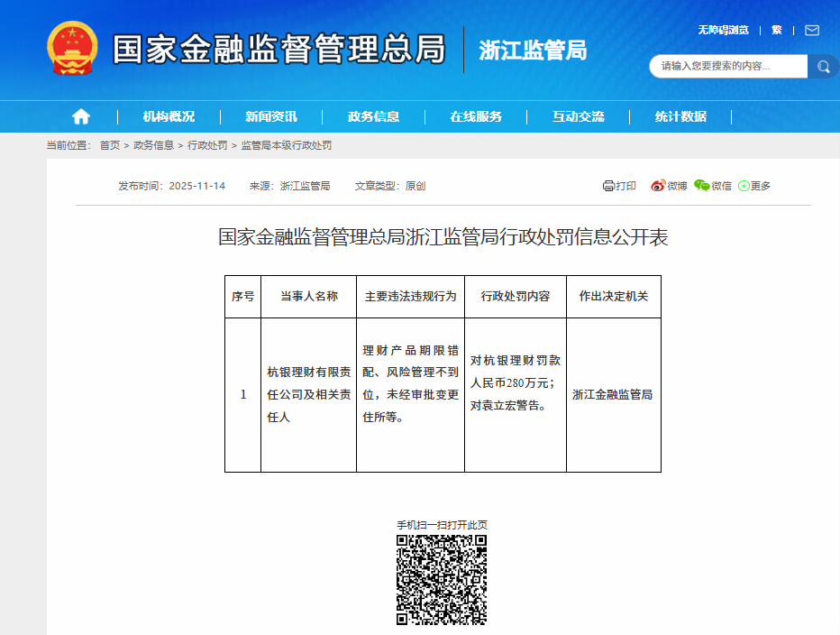This screenshot has width=840, height=635.
Task: Click the national emblem logo
Action: pos(72,49)
